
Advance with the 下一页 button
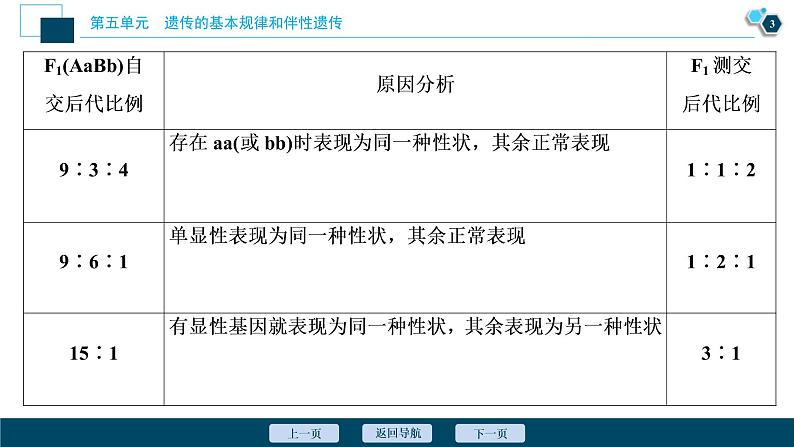[x=490, y=433]
